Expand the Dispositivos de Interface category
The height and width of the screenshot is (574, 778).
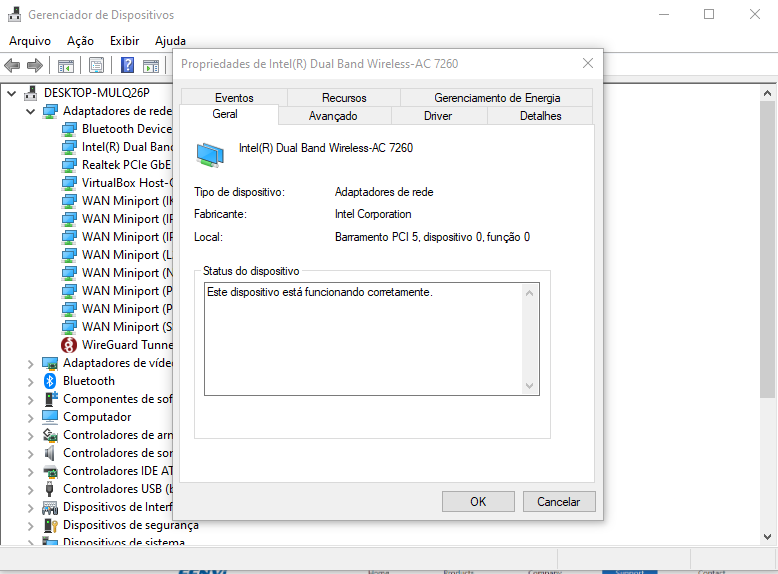tap(31, 508)
